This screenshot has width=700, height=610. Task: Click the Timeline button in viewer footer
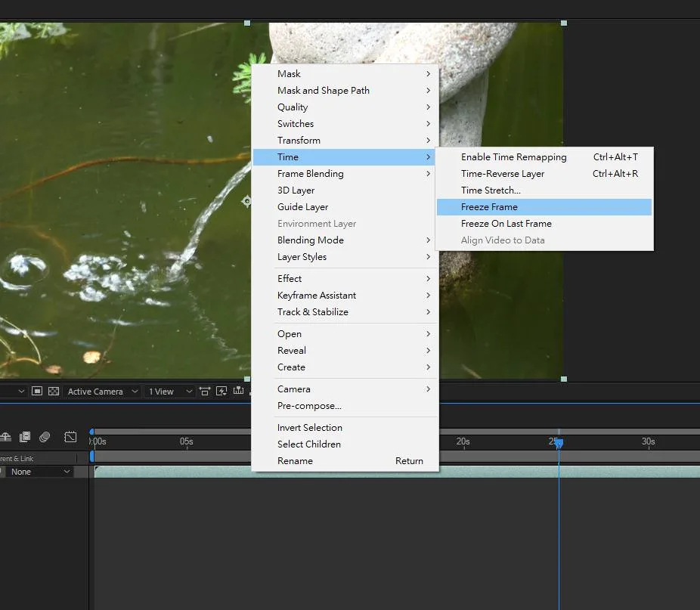coord(238,392)
